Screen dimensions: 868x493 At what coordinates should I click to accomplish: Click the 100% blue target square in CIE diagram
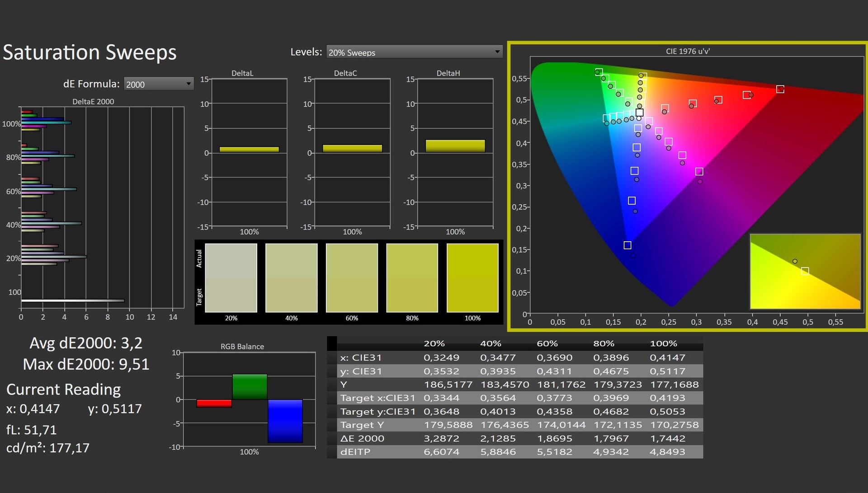pyautogui.click(x=627, y=245)
